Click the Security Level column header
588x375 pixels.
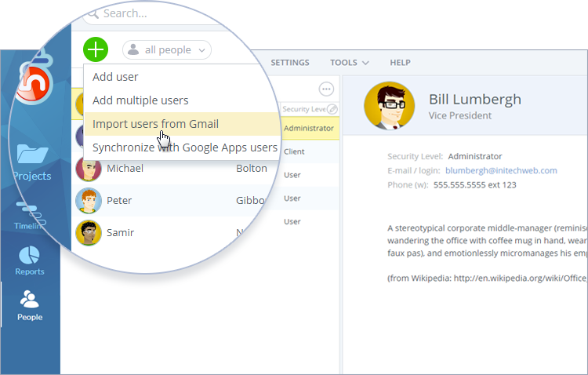[x=303, y=109]
